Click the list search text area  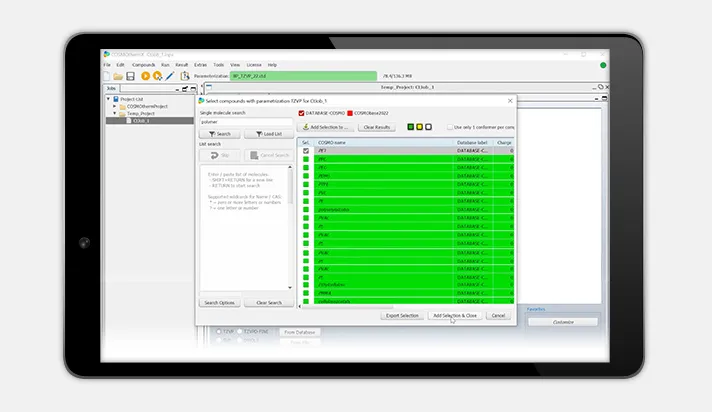point(244,228)
